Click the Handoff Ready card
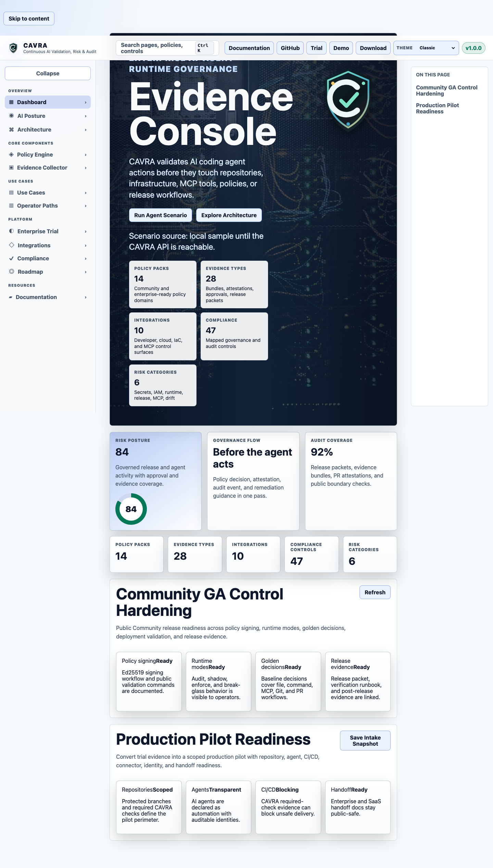This screenshot has width=493, height=868. click(358, 807)
